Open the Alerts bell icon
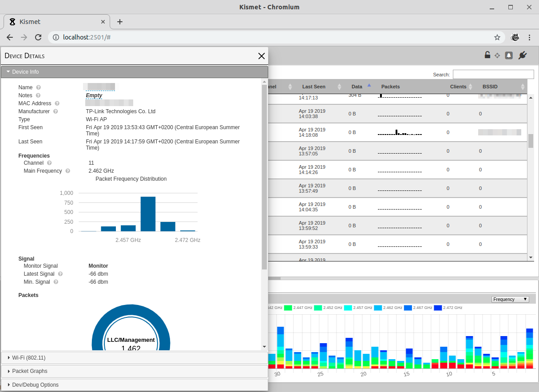Viewport: 539px width, 392px height. tap(508, 55)
